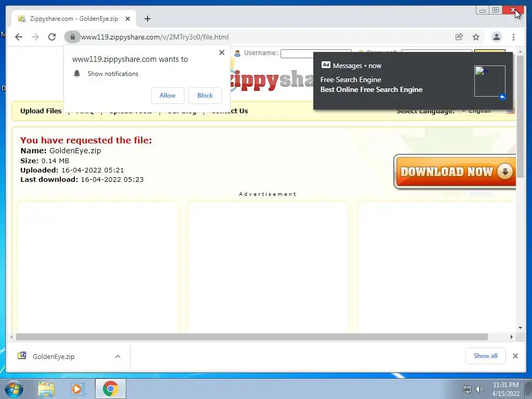
Task: Open the Upload Files menu link
Action: (x=41, y=111)
